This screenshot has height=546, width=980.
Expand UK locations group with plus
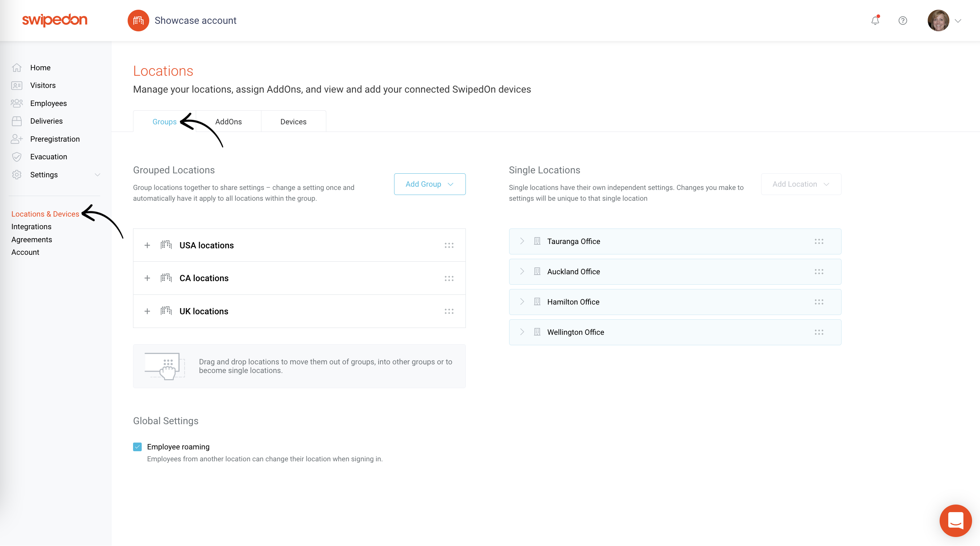click(x=147, y=311)
